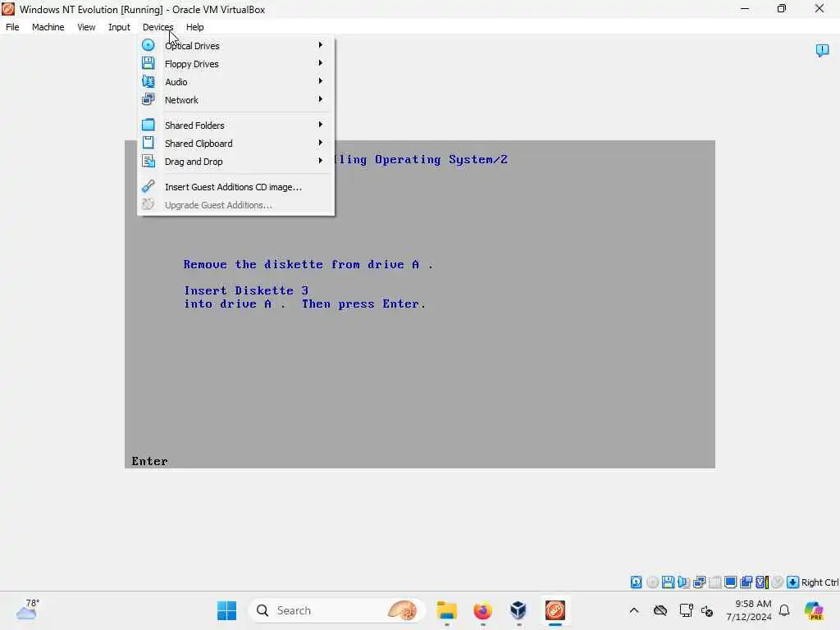Expand the Drag and Drop submenu arrow
Viewport: 840px width, 630px height.
click(321, 162)
